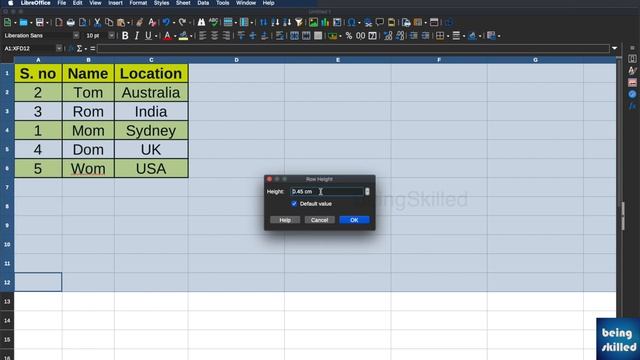Apply the yellow Background Color swatch
The width and height of the screenshot is (640, 360).
pos(184,36)
